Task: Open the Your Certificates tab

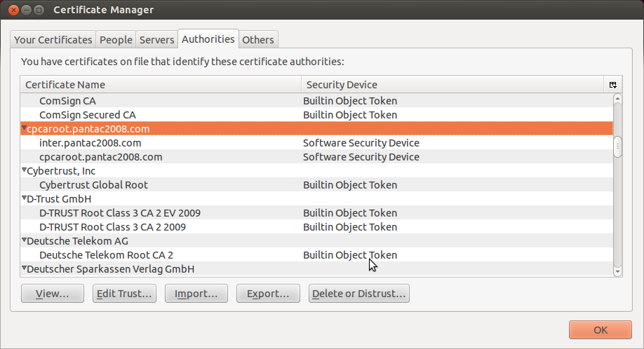Action: [53, 40]
